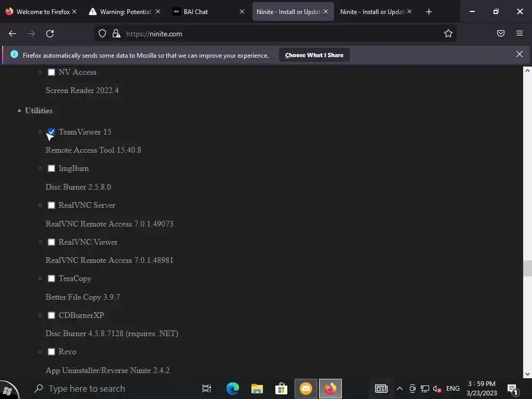Check the RealVNC Server checkbox
Image resolution: width=532 pixels, height=399 pixels.
[51, 205]
